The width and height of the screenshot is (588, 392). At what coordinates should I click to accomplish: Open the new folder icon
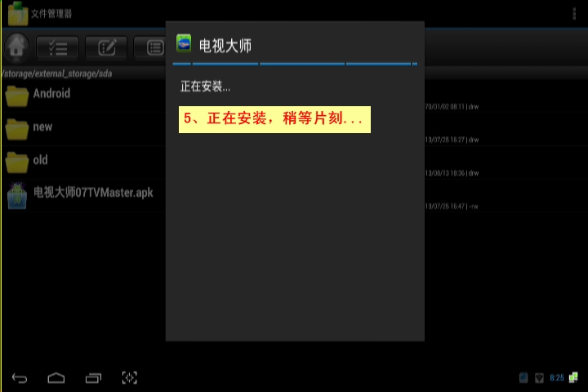[x=17, y=129]
